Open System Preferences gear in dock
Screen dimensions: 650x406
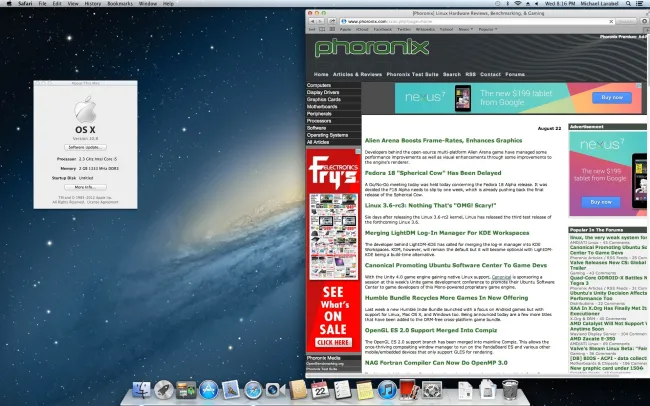point(432,390)
